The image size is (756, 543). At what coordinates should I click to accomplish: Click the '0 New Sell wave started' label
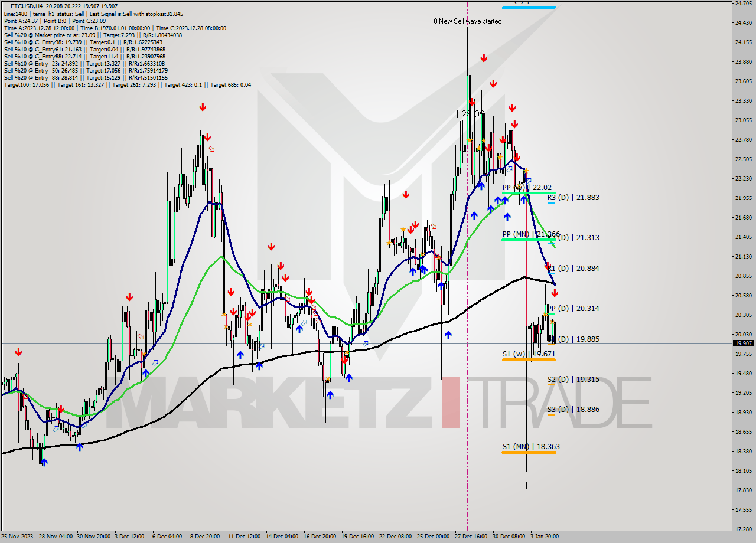468,21
